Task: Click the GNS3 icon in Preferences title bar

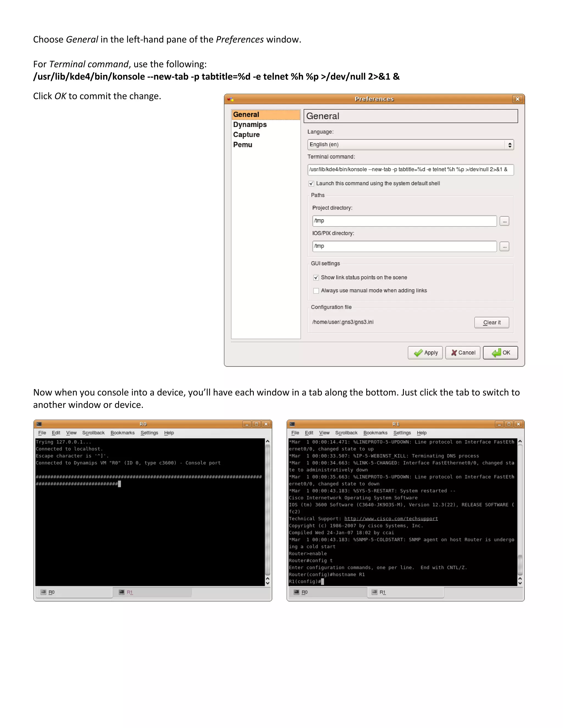Action: coord(230,99)
